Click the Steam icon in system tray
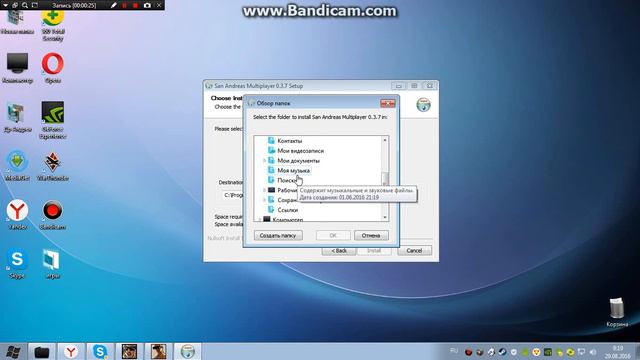This screenshot has width=640, height=360. 502,352
